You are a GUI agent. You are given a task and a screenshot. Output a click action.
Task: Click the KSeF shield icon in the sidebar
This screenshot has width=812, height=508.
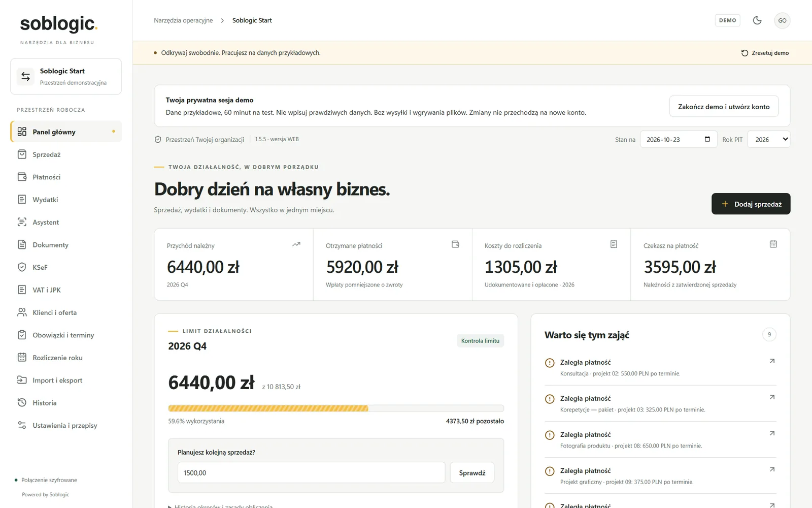(x=22, y=267)
